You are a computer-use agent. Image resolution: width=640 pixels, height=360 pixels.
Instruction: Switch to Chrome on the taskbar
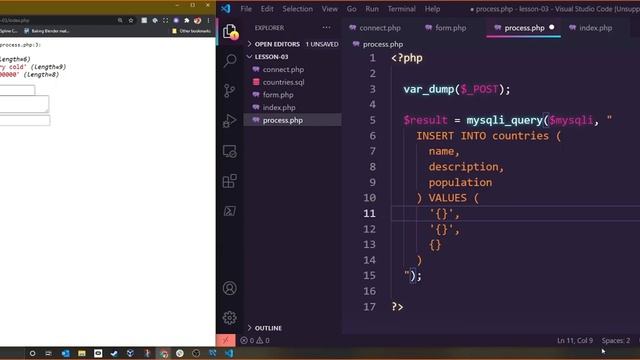coord(164,353)
